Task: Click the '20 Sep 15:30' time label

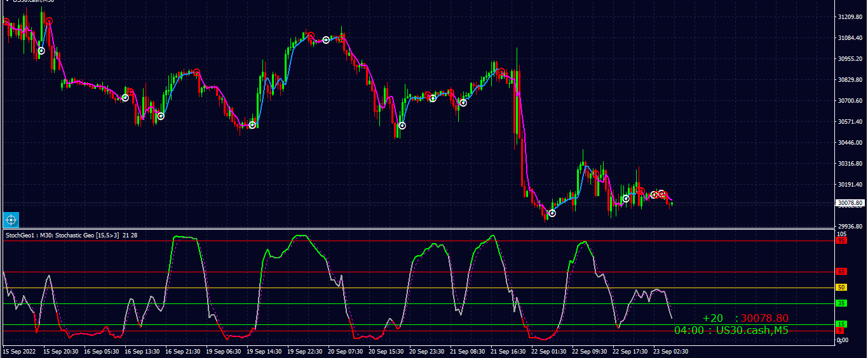Action: pyautogui.click(x=386, y=351)
